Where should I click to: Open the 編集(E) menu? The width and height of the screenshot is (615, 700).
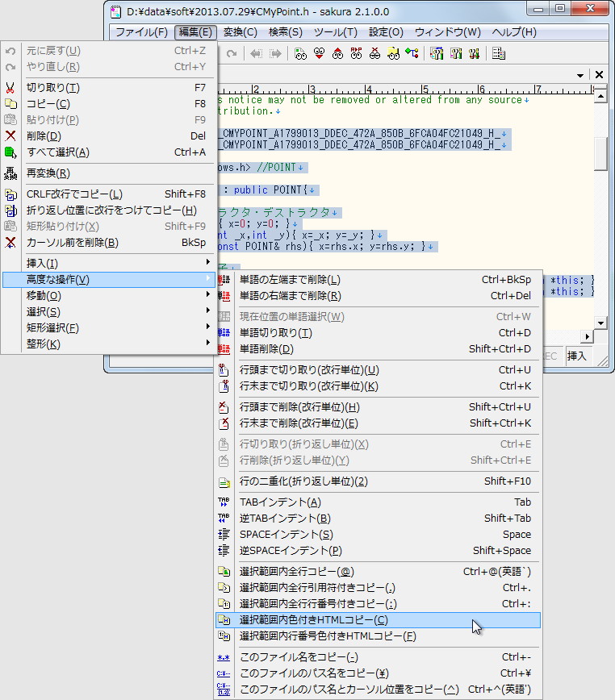[195, 32]
